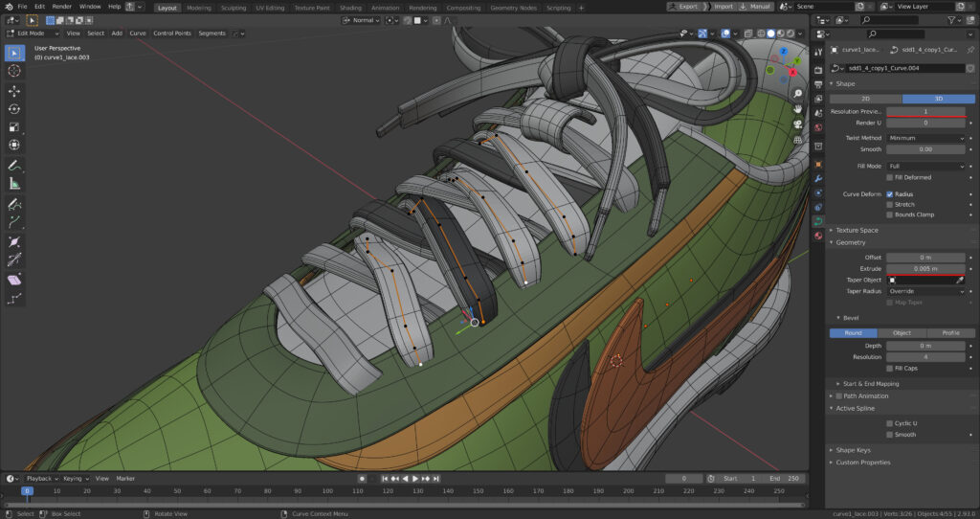The width and height of the screenshot is (980, 519).
Task: Open the World properties tab
Action: pos(818,127)
